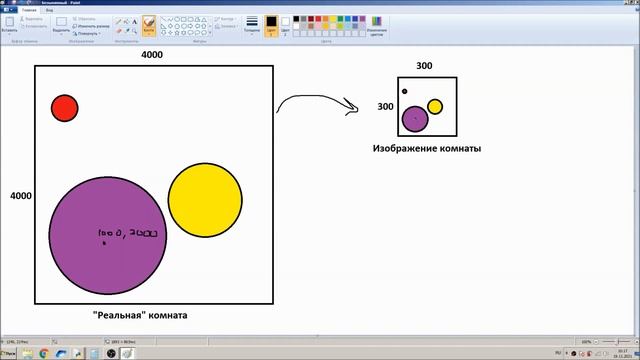Choose the Five-point star shape
Screen dimensions: 640x360
pos(177,33)
